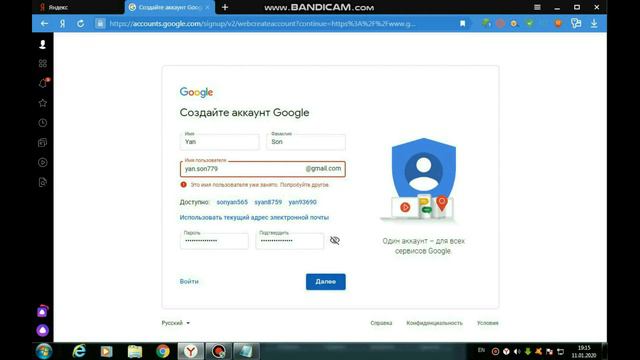Launch the purple Alice assistant icon in the sidebar

click(x=42, y=330)
